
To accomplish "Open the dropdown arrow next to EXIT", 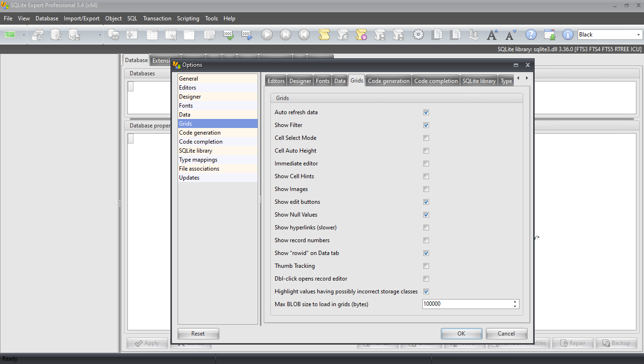I will coord(24,35).
